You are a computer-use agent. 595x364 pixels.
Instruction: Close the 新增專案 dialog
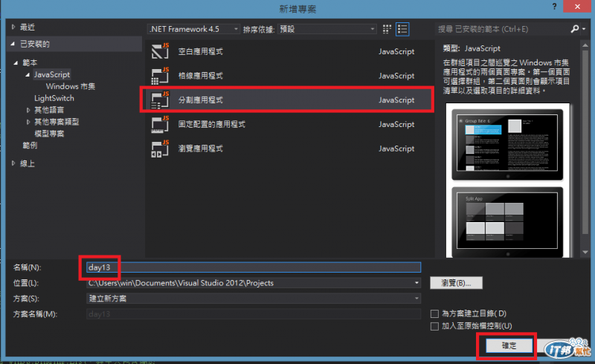coord(577,7)
